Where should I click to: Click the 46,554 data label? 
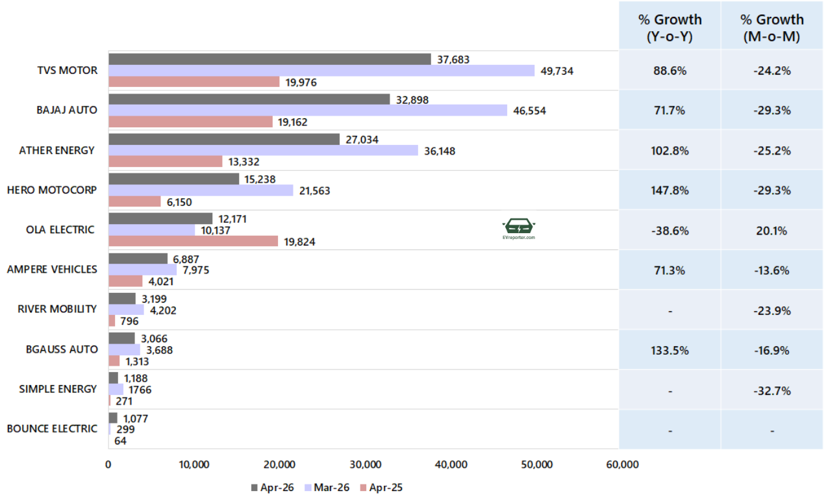click(x=530, y=111)
